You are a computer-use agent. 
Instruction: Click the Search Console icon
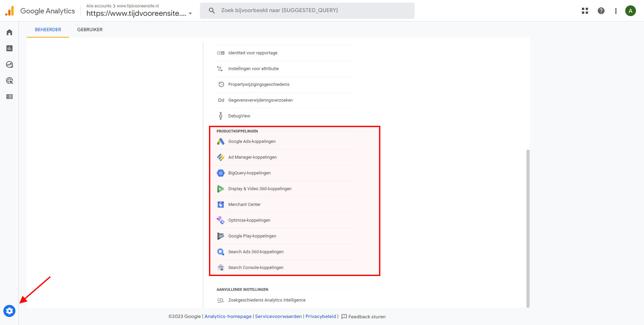220,268
